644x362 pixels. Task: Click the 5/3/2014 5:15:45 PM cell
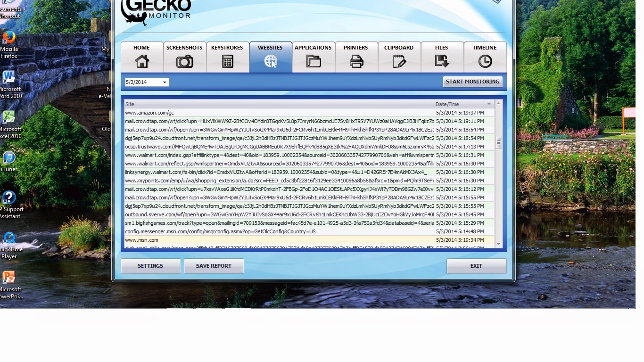[x=464, y=214]
